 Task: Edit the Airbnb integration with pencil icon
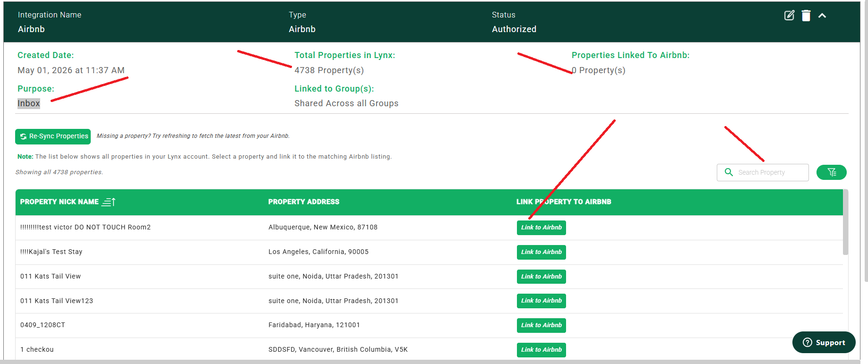click(789, 16)
